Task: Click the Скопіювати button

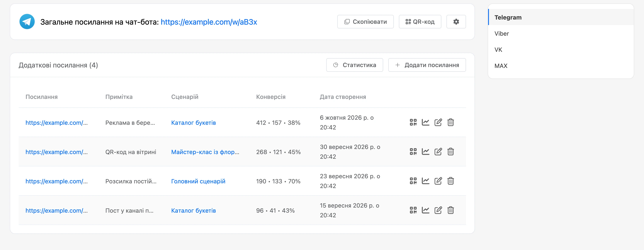Action: point(365,22)
